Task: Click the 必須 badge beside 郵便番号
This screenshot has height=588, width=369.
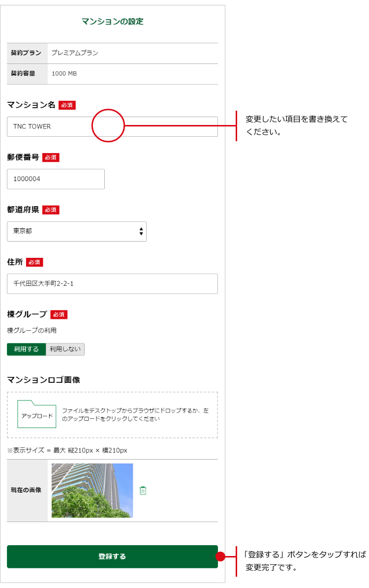Action: [51, 157]
